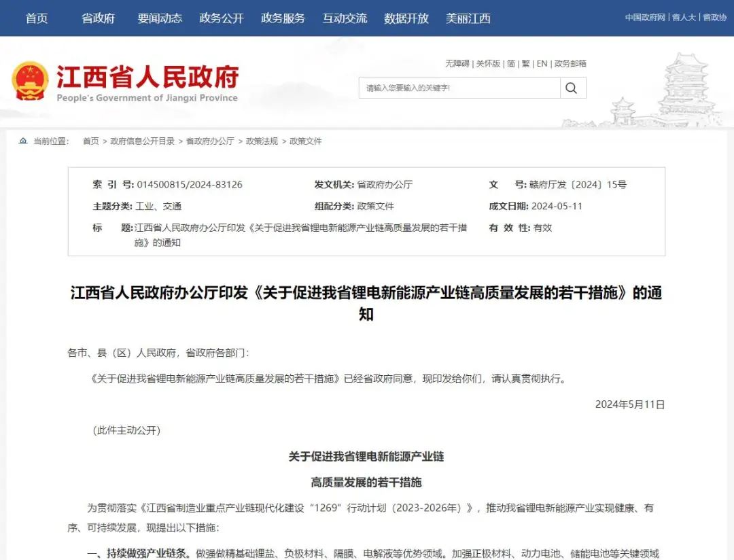
Task: Switch the site to EN English version
Action: 542,63
